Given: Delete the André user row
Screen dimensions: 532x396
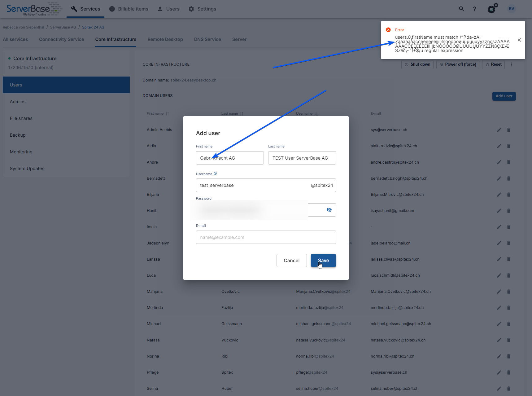Looking at the screenshot, I should (508, 162).
